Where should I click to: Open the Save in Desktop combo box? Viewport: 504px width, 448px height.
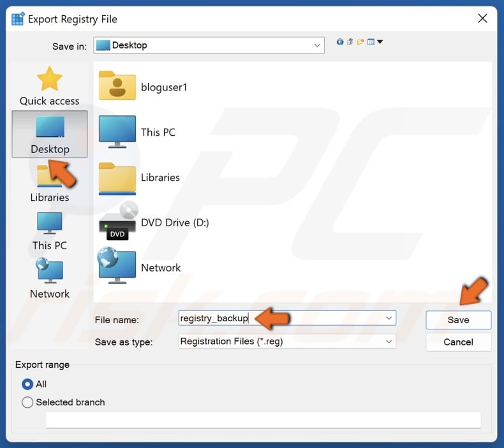[x=209, y=45]
